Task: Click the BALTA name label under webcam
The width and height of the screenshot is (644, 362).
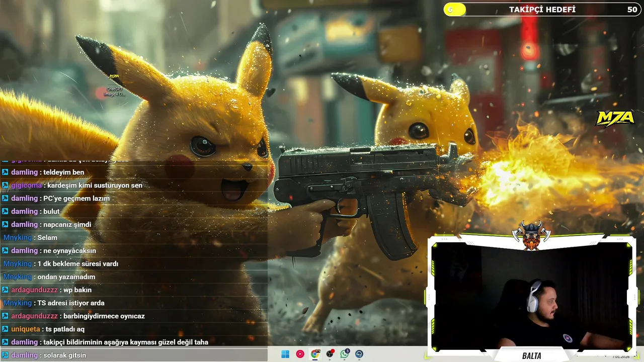Action: pyautogui.click(x=532, y=356)
